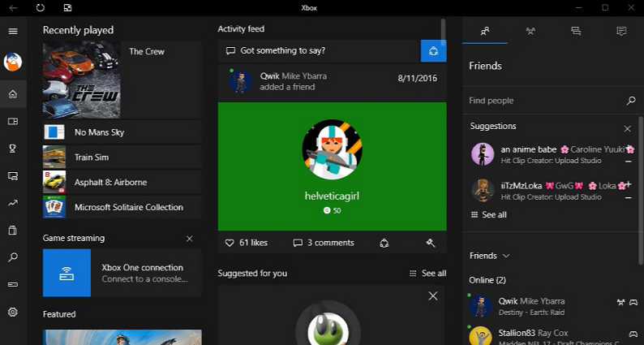
Task: Go to Home in sidebar
Action: click(x=13, y=94)
